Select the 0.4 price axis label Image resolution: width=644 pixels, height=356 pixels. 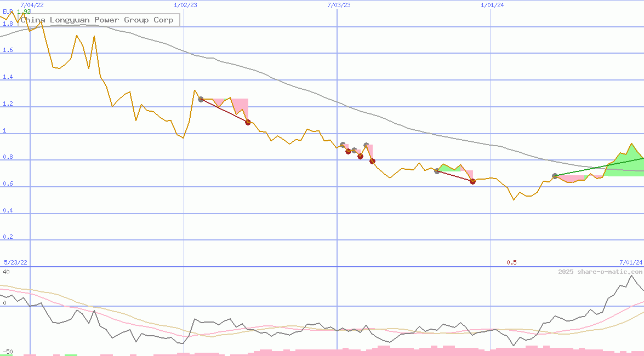point(8,210)
